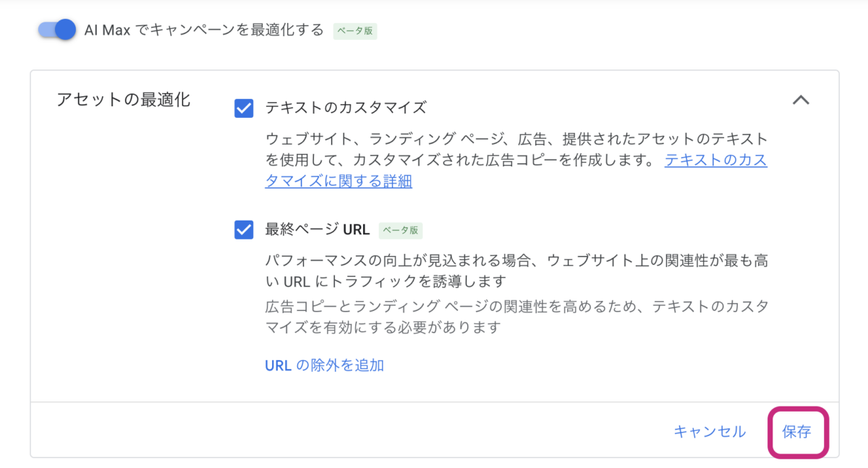868x468 pixels.
Task: Click the blue knob of AI Max switch
Action: (66, 30)
